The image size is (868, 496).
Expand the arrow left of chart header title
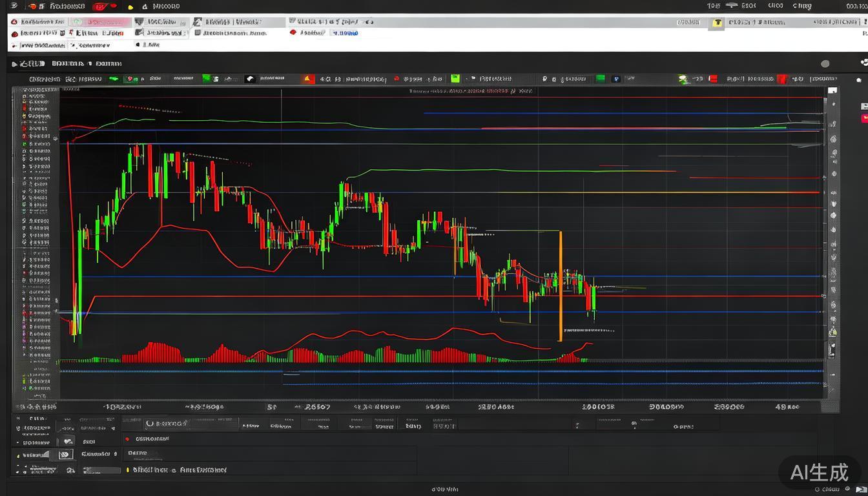[x=14, y=64]
